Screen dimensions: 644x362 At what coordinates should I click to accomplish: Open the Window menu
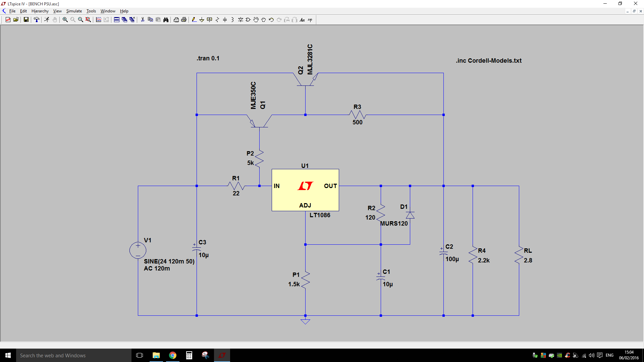tap(108, 11)
